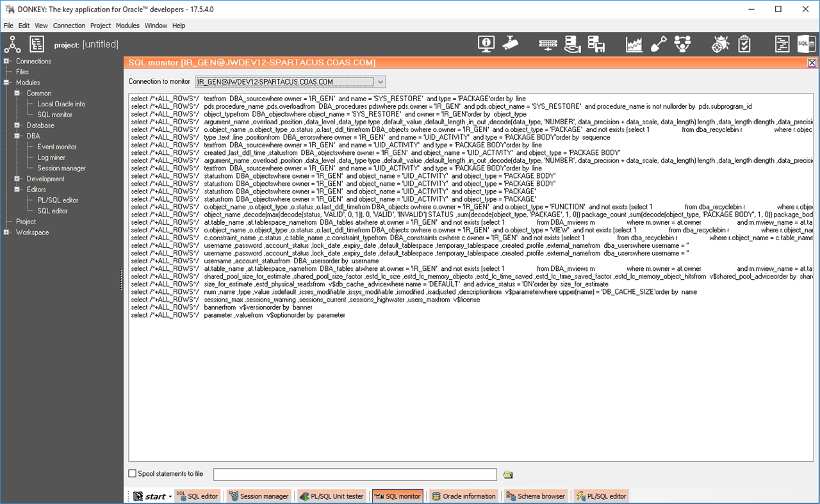Select Local Oracle info in tree
The height and width of the screenshot is (504, 820).
point(61,104)
